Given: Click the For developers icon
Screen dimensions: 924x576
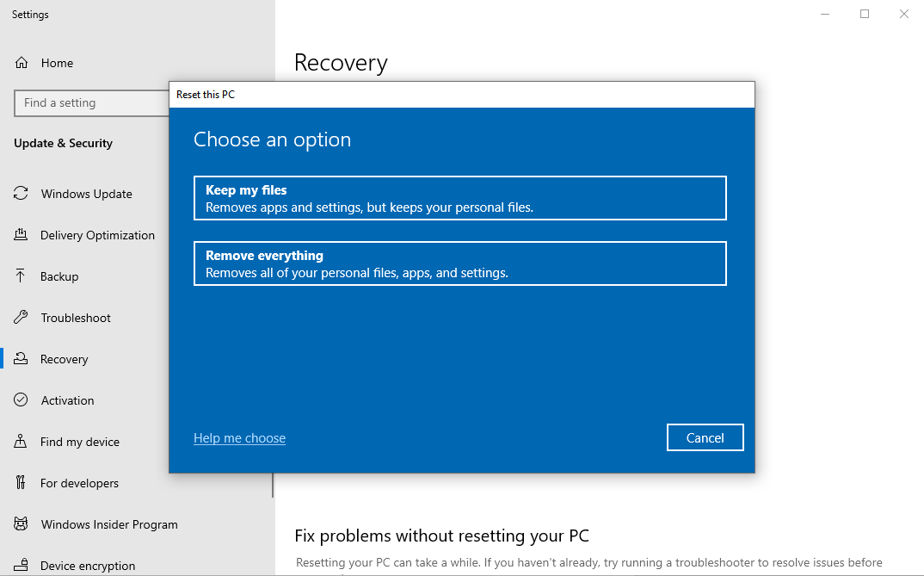Looking at the screenshot, I should (x=22, y=483).
